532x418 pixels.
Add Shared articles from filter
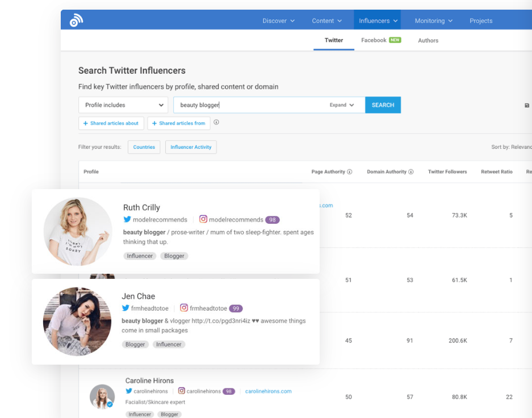pos(179,123)
